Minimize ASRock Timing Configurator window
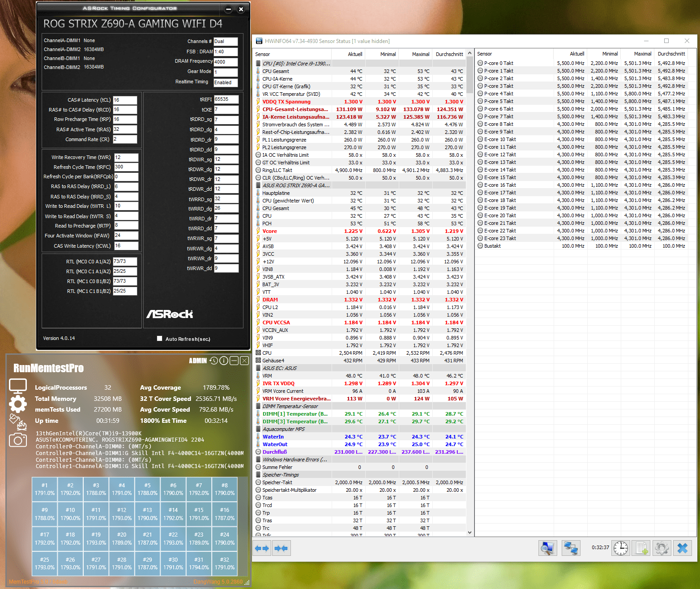 click(228, 9)
